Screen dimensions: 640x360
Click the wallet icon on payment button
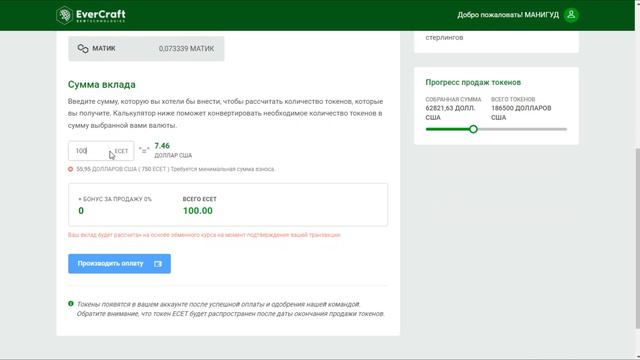coord(158,264)
